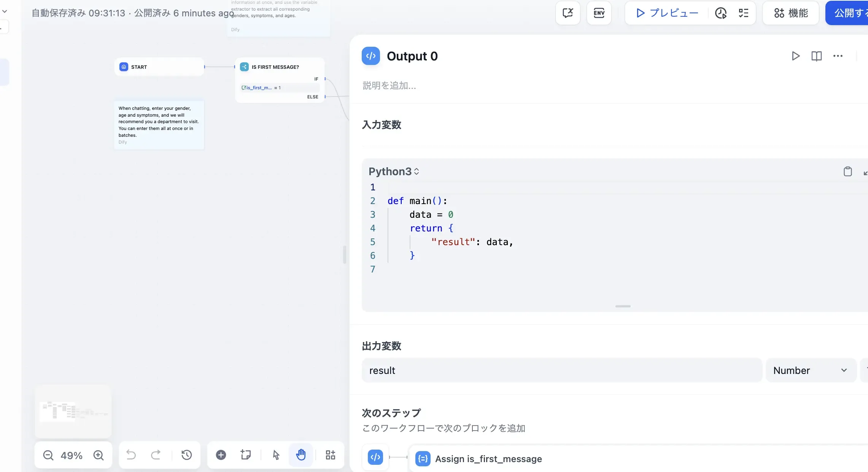Image resolution: width=868 pixels, height=472 pixels.
Task: Open the 機能 features button
Action: click(x=791, y=13)
